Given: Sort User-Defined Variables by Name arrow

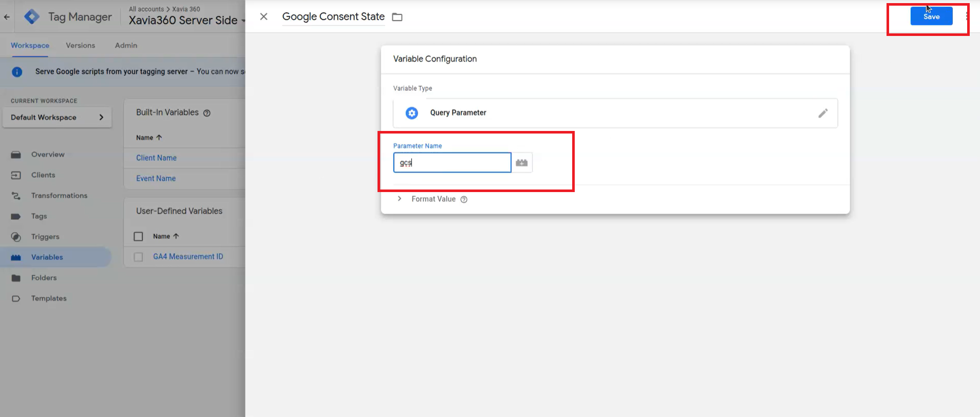Looking at the screenshot, I should pos(176,236).
